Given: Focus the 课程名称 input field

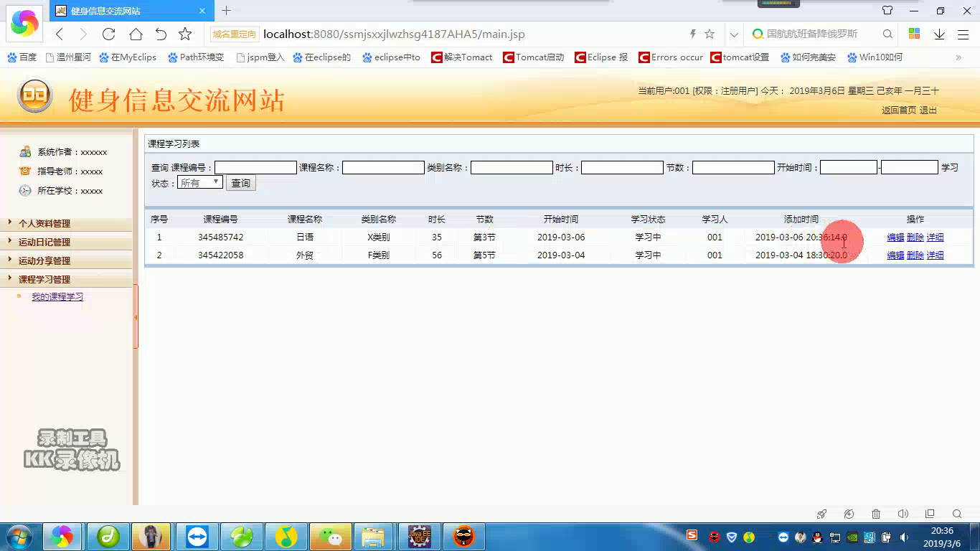Looking at the screenshot, I should click(x=383, y=167).
